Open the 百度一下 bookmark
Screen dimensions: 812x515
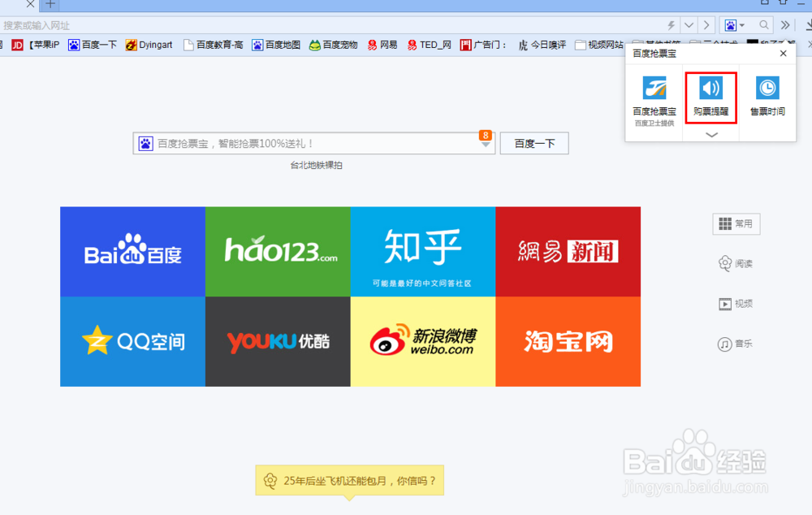coord(93,45)
